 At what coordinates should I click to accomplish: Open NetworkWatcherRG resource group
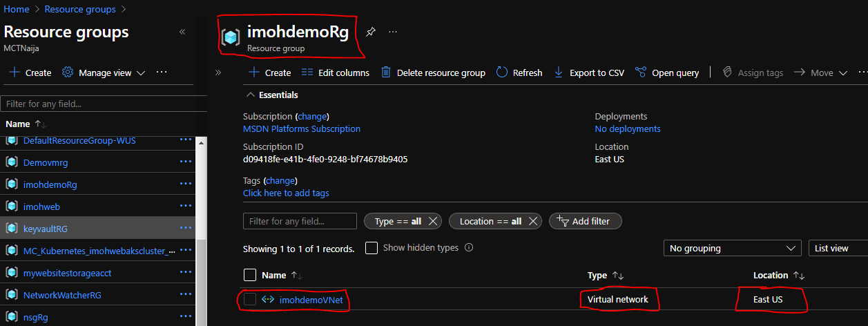pos(62,295)
